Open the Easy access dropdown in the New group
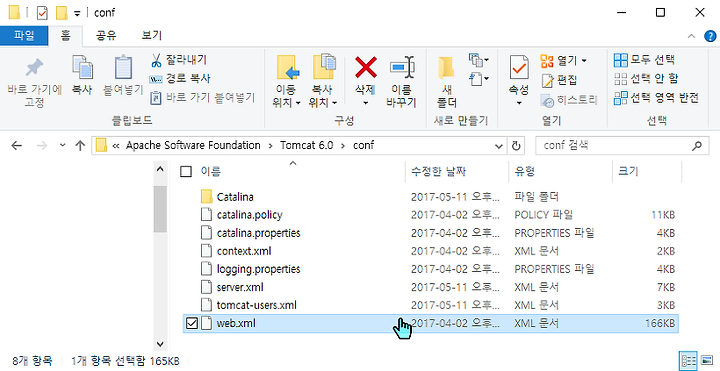Image resolution: width=720 pixels, height=371 pixels. pos(479,79)
